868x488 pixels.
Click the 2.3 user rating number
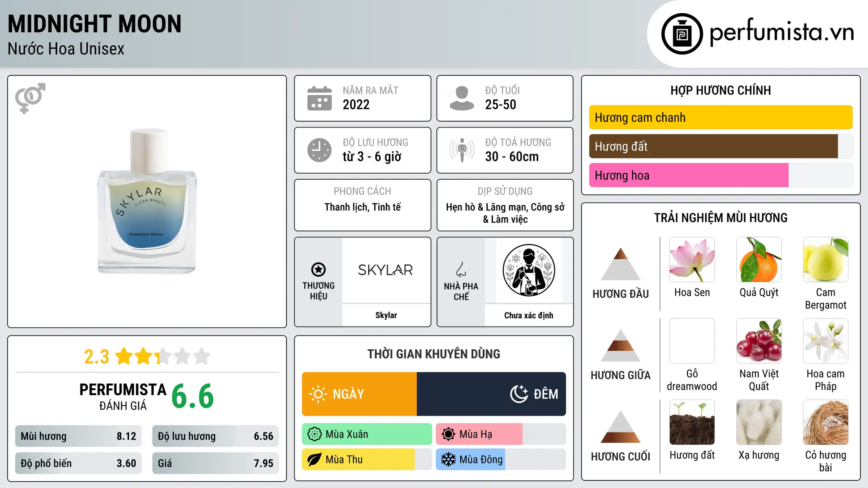coord(97,357)
